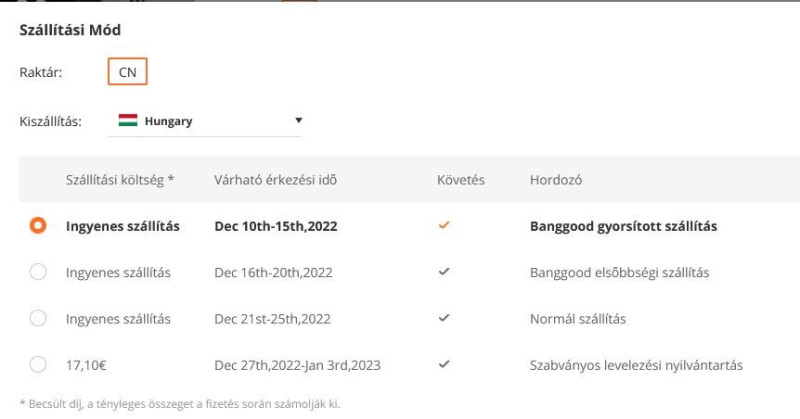Choose the Dec 16th-20th shipping radio option
This screenshot has height=419, width=800.
coord(38,272)
